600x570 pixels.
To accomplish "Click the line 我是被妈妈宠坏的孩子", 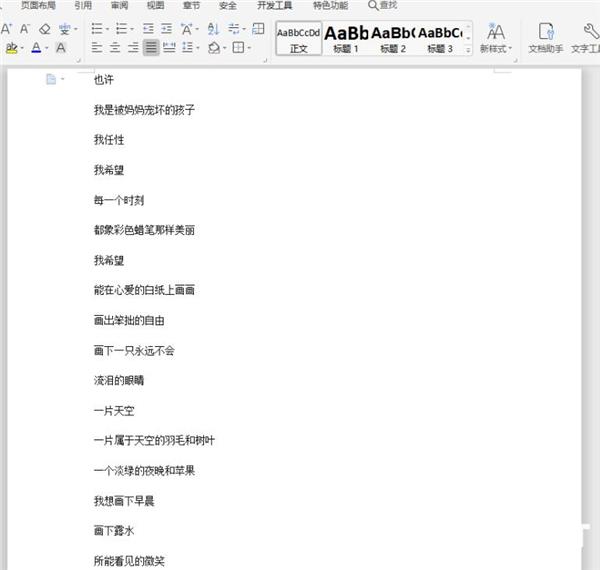I will click(x=144, y=110).
